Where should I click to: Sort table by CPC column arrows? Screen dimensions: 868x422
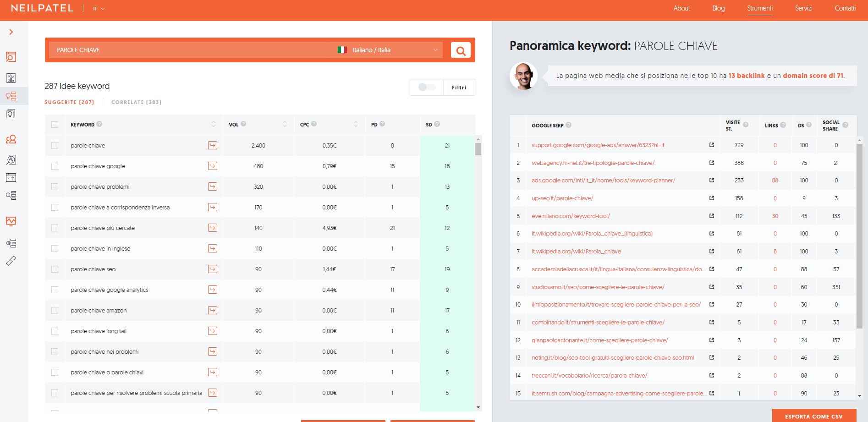coord(356,124)
